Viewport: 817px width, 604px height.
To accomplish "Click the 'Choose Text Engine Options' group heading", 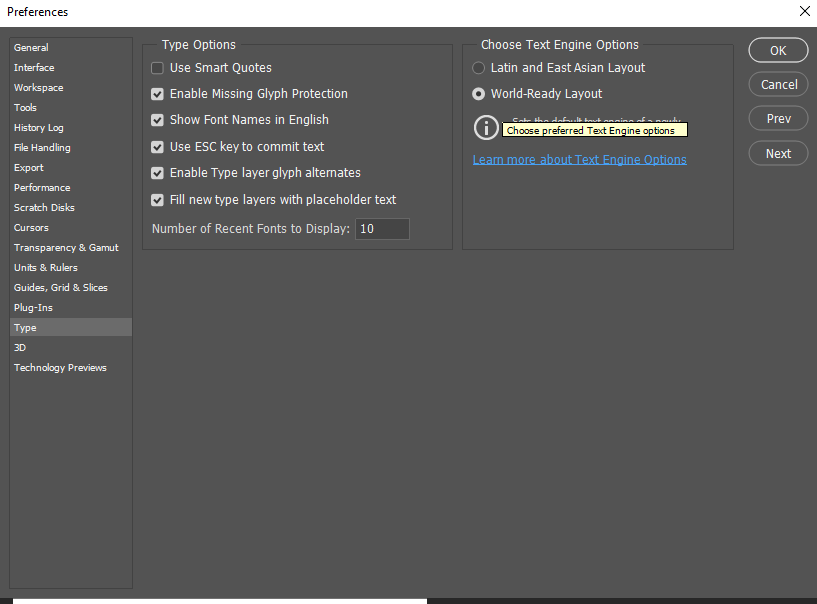I will [x=560, y=45].
